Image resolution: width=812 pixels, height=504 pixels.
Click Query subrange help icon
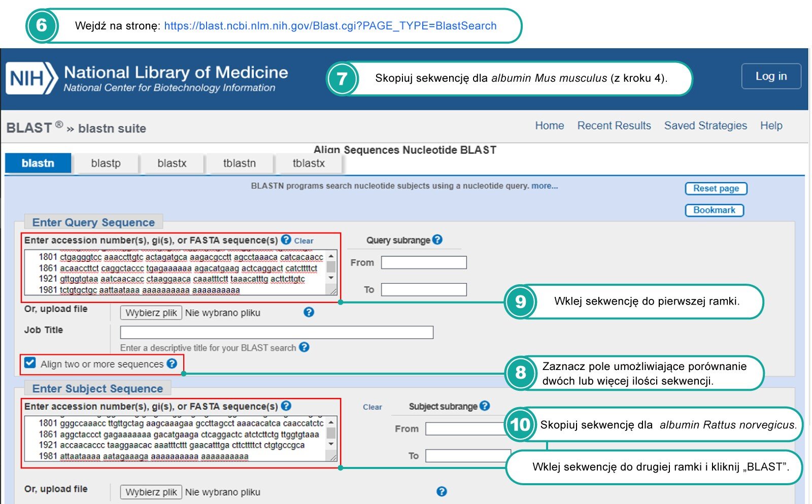click(437, 240)
